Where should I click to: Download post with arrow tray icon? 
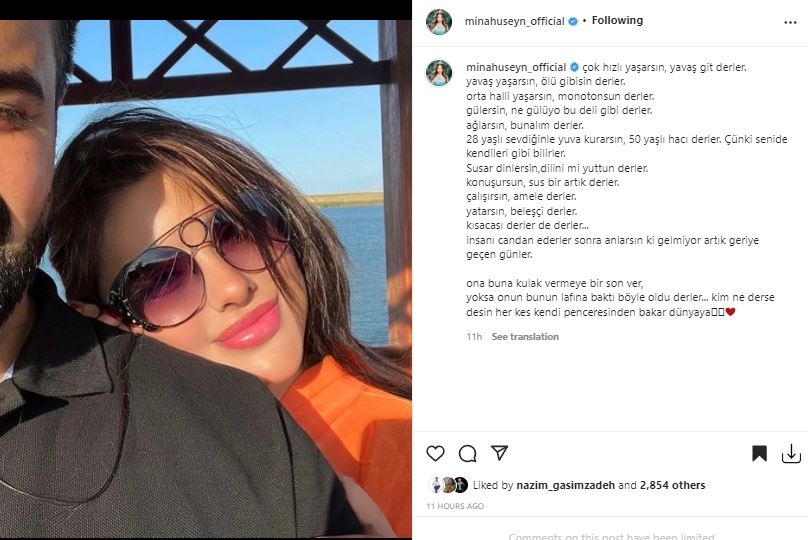(791, 453)
